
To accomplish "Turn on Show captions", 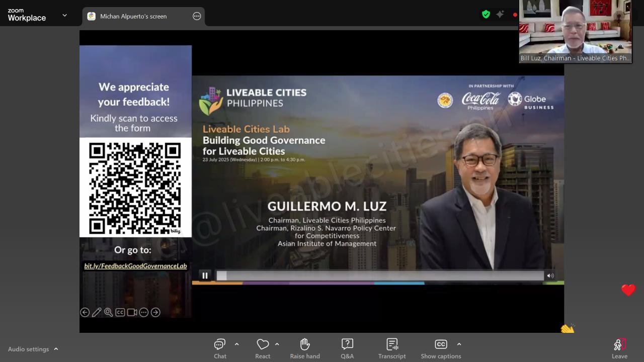I will click(x=441, y=348).
